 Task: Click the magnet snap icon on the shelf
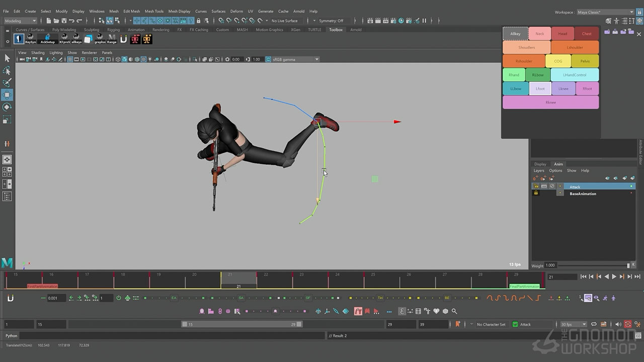(123, 39)
